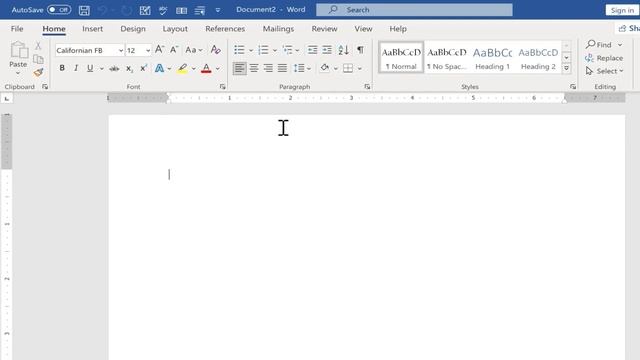This screenshot has height=360, width=640.
Task: Click the Paste clipboard icon
Action: (18, 50)
